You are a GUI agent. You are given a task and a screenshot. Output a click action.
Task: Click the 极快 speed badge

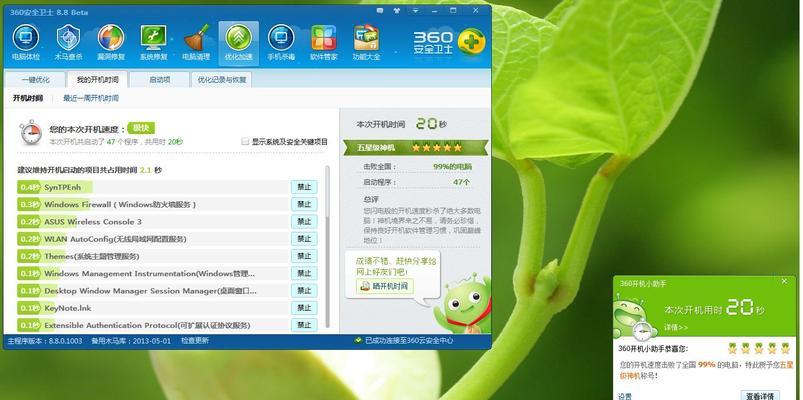pos(141,128)
